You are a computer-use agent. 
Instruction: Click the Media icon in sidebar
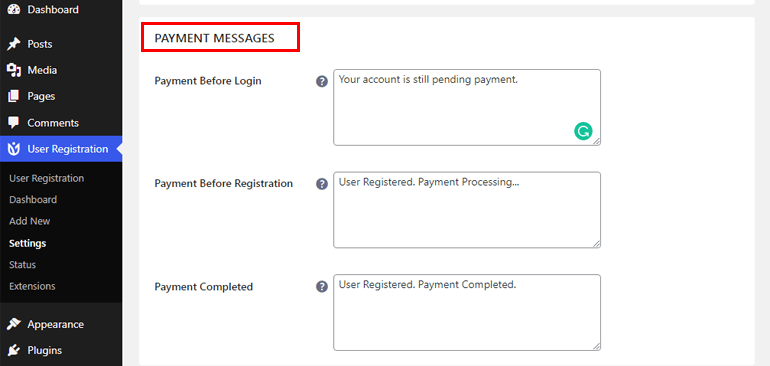click(x=14, y=70)
